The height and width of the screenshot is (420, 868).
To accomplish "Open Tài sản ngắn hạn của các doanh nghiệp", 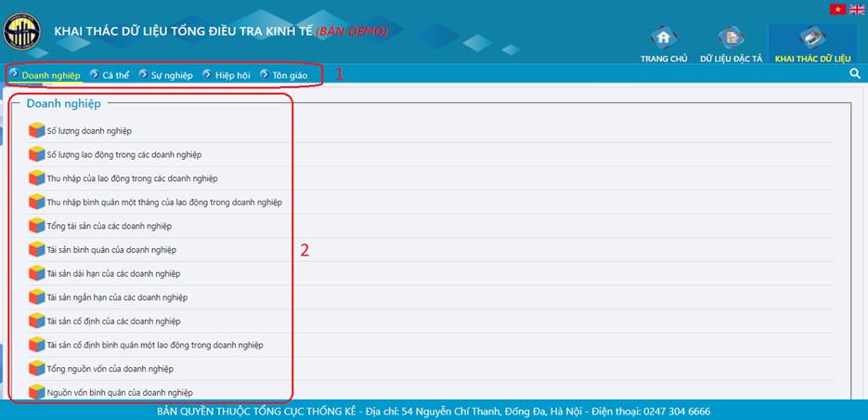I will click(117, 297).
